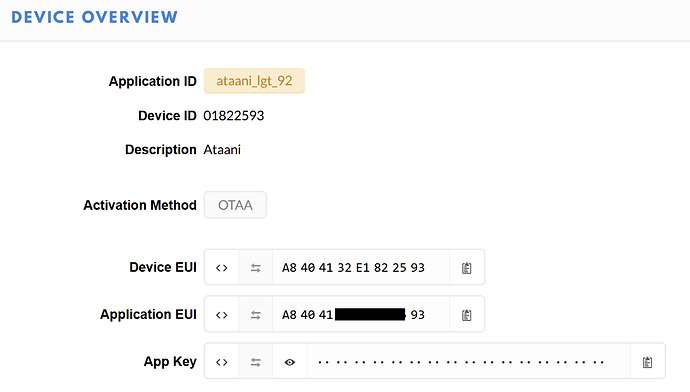Toggle hex format for App Key

[x=222, y=362]
